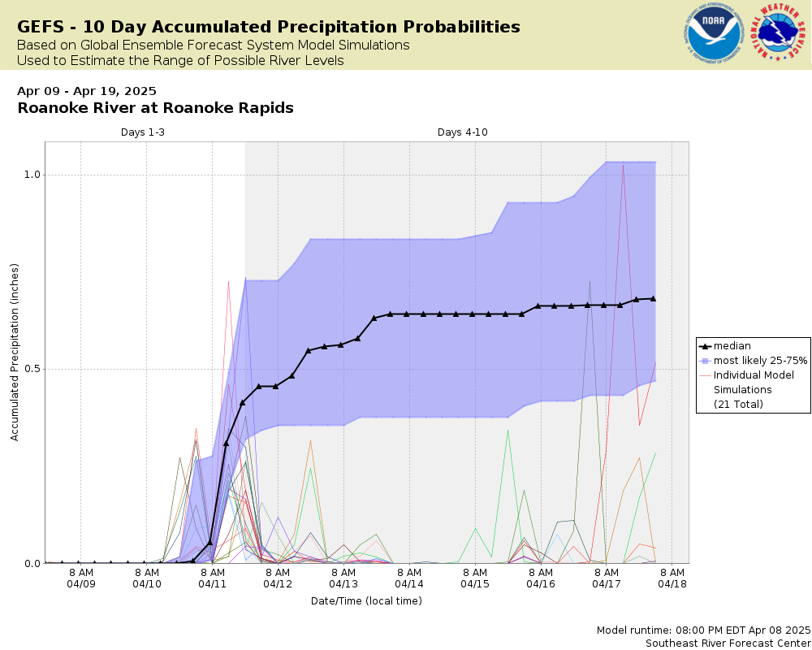Image resolution: width=812 pixels, height=650 pixels.
Task: Click the 'Accumulated Precipitation (inches)' axis title
Action: [x=15, y=353]
